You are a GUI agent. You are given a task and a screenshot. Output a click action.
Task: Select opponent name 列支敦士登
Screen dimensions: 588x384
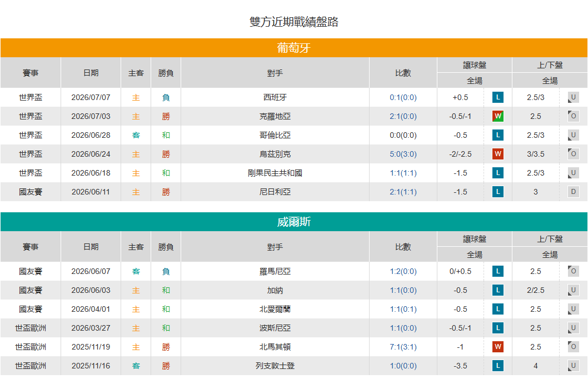click(275, 366)
